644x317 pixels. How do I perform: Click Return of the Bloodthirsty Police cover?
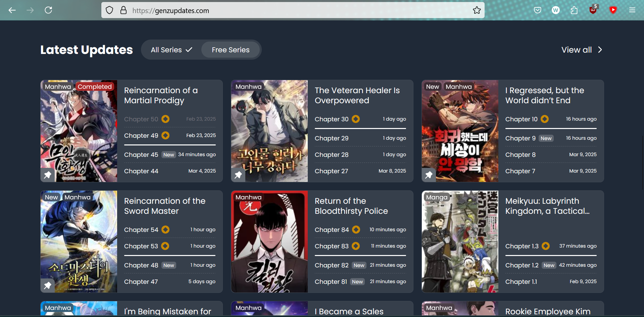coord(269,242)
